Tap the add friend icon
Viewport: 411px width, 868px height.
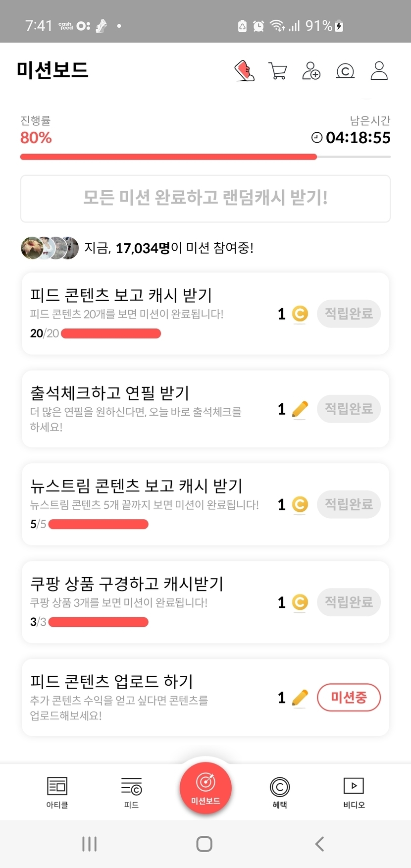tap(311, 71)
